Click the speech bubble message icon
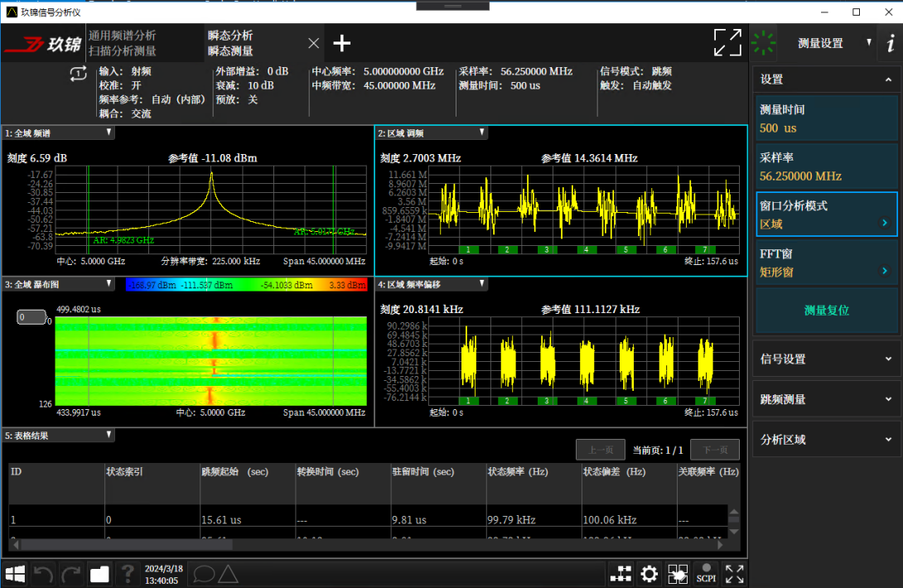Image resolution: width=903 pixels, height=588 pixels. pyautogui.click(x=204, y=574)
